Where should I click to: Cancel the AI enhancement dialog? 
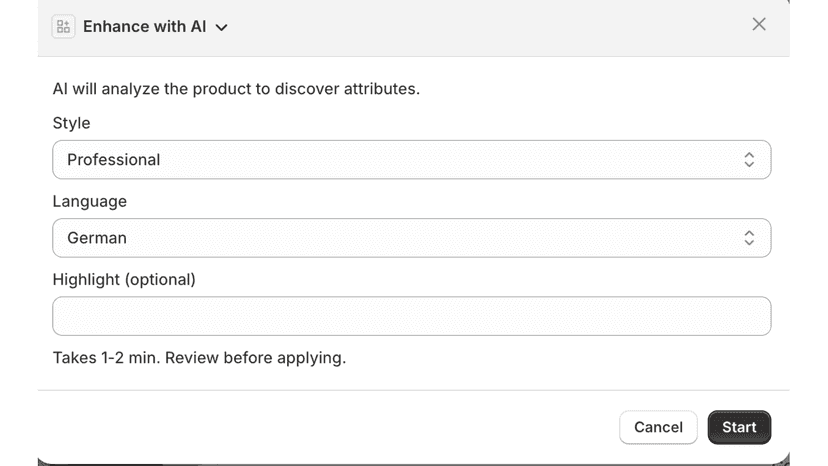pos(658,427)
